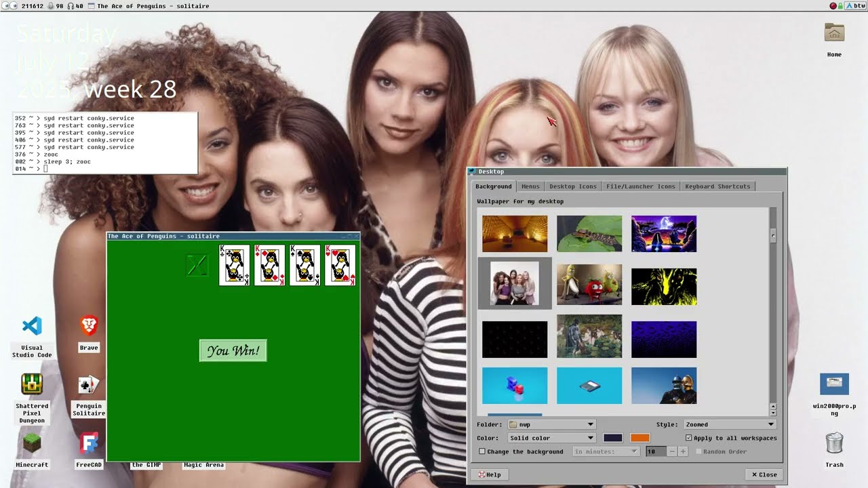
Task: Click the King of clubs card
Action: (x=235, y=265)
